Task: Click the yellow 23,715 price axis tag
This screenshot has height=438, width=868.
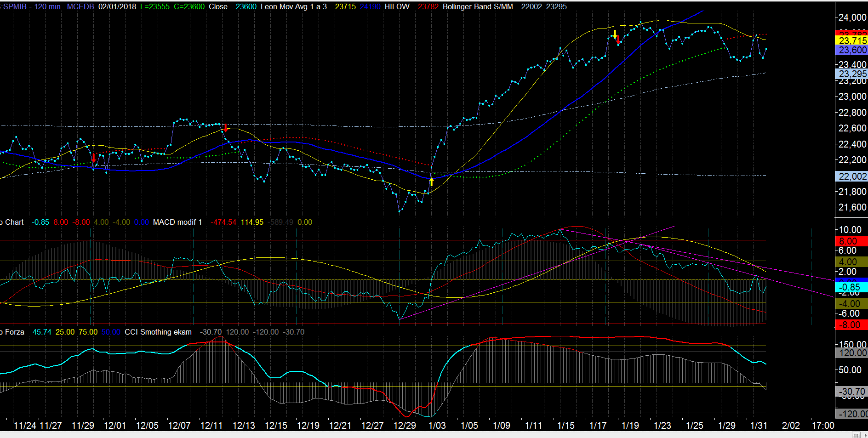Action: pos(851,40)
